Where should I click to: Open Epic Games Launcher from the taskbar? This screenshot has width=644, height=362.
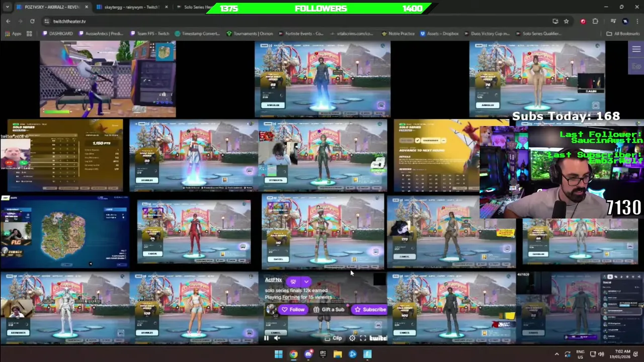pyautogui.click(x=323, y=354)
